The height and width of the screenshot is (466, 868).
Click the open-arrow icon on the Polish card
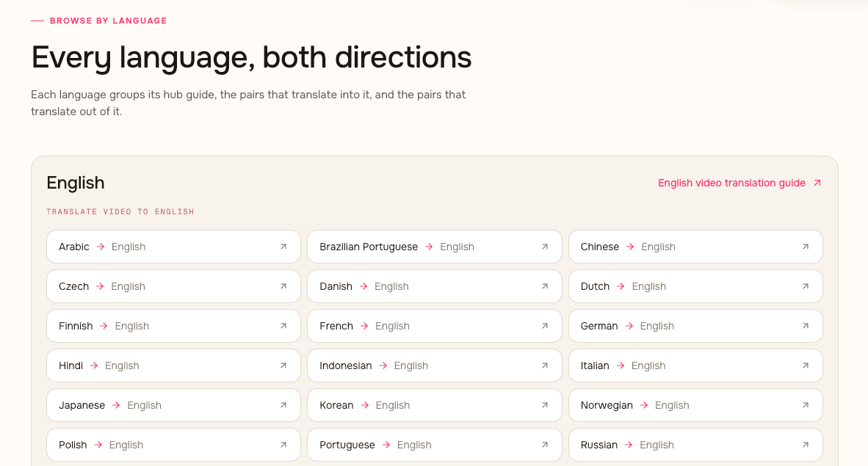coord(283,445)
